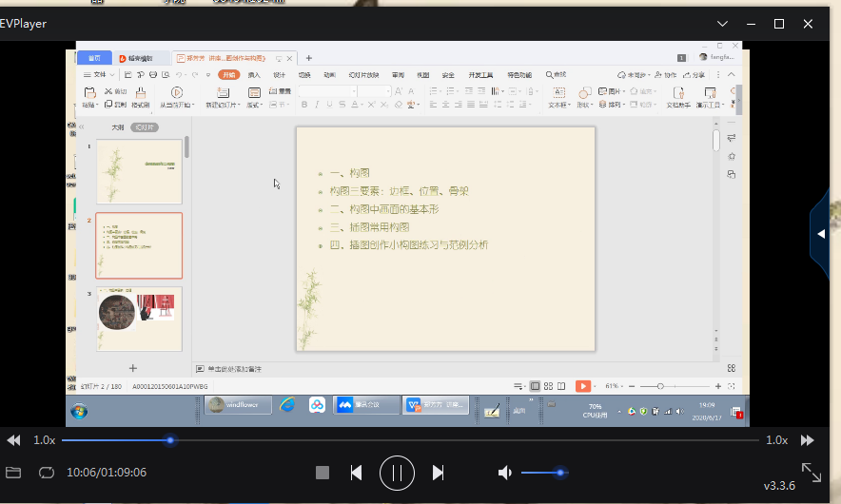Expand the side panel with the left arrow
This screenshot has width=841, height=504.
[x=821, y=234]
